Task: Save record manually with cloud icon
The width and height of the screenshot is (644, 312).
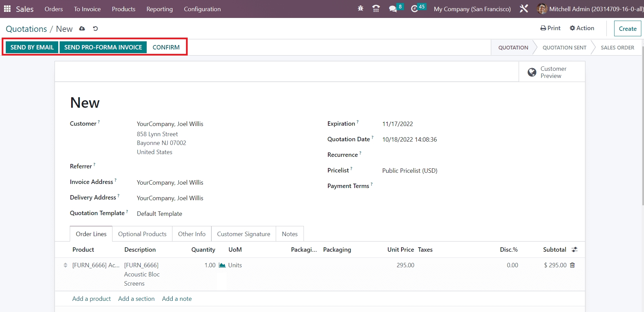Action: click(x=82, y=29)
